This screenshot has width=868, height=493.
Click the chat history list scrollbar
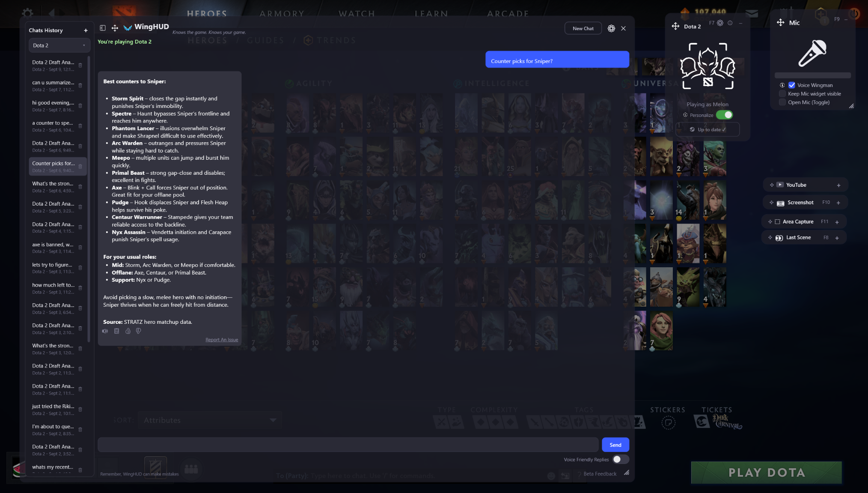89,199
